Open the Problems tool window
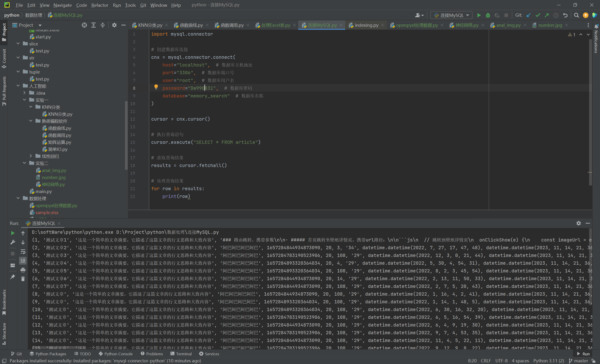 (152, 354)
